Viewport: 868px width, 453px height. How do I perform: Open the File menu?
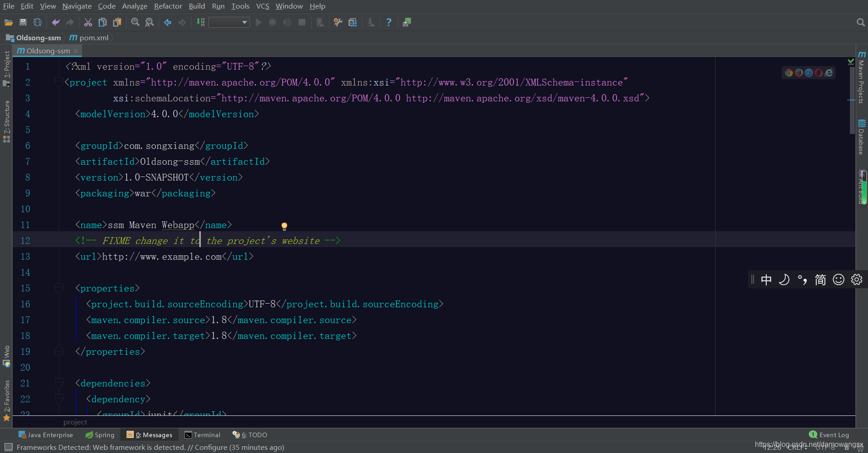point(9,6)
